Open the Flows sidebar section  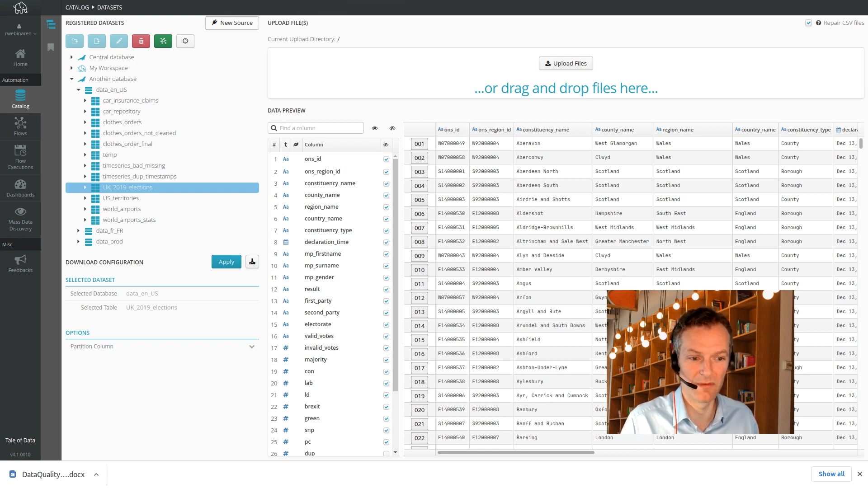20,127
